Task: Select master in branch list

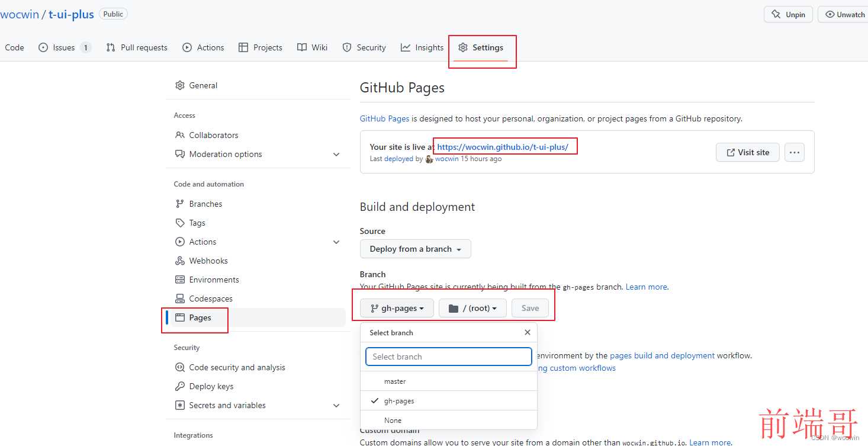Action: [449, 381]
